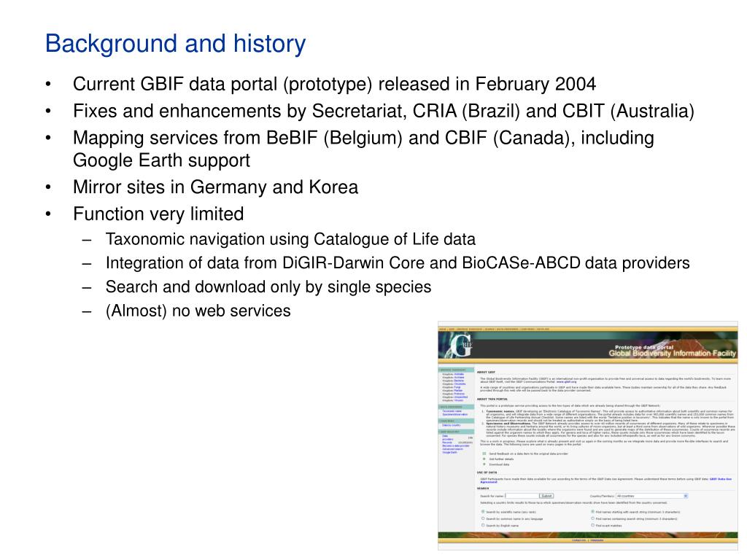The image size is (747, 560).
Task: Click the Search for name input field
Action: (522, 496)
